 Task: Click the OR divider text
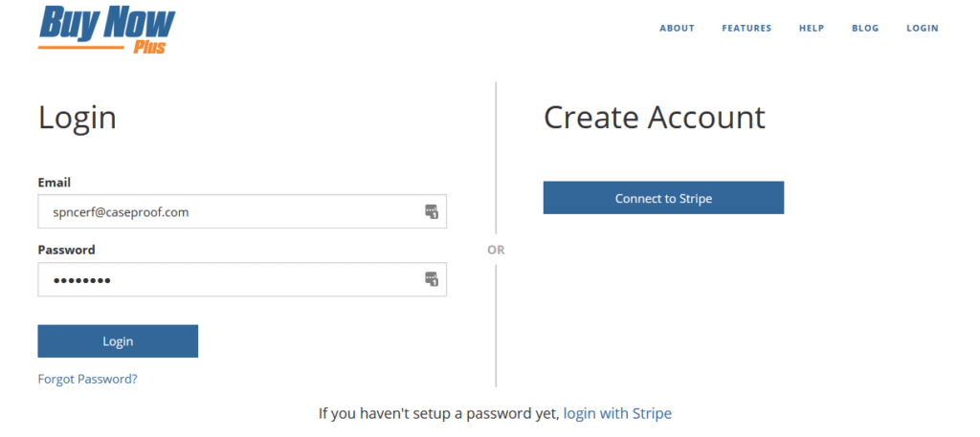tap(496, 250)
